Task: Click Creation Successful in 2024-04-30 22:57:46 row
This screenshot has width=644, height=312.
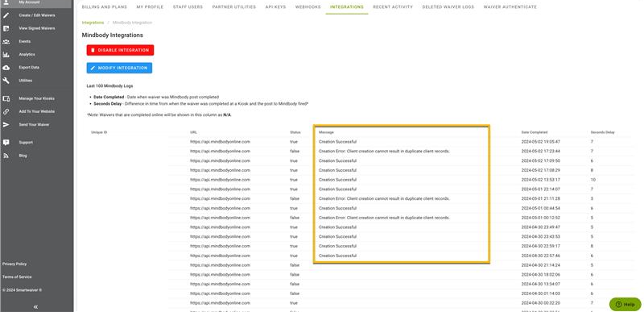Action: (337, 256)
